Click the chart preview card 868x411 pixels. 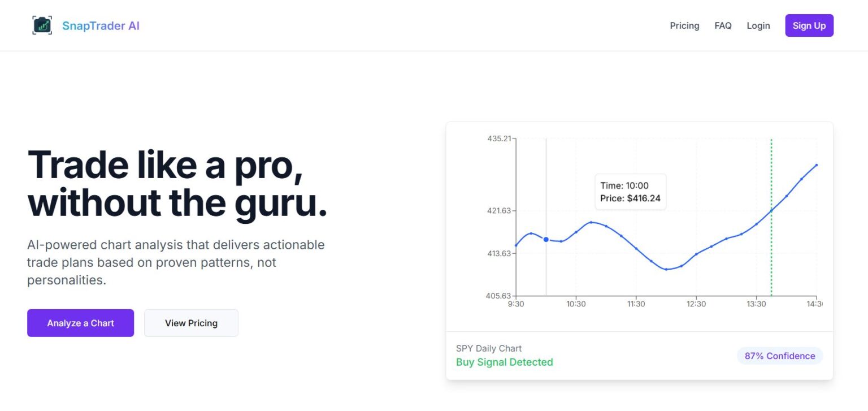click(639, 250)
